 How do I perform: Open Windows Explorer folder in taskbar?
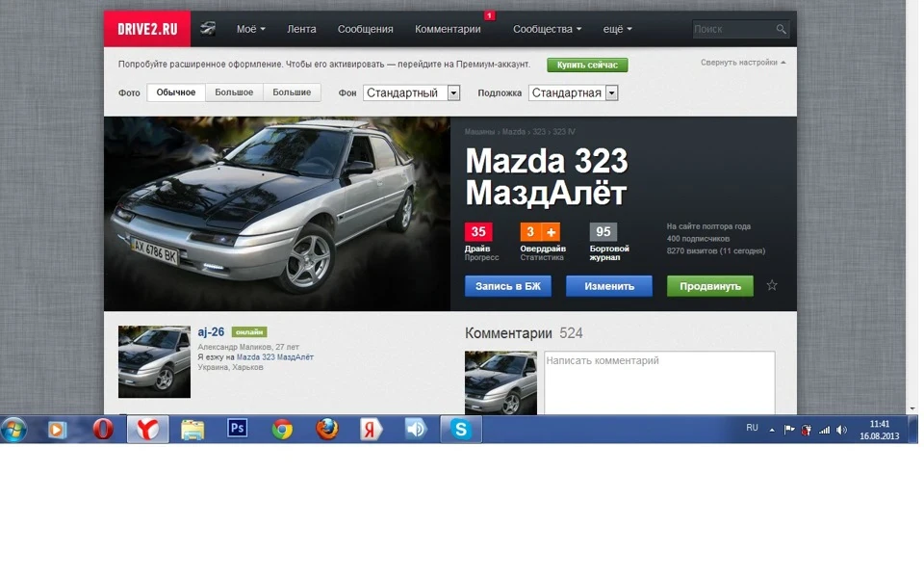192,430
